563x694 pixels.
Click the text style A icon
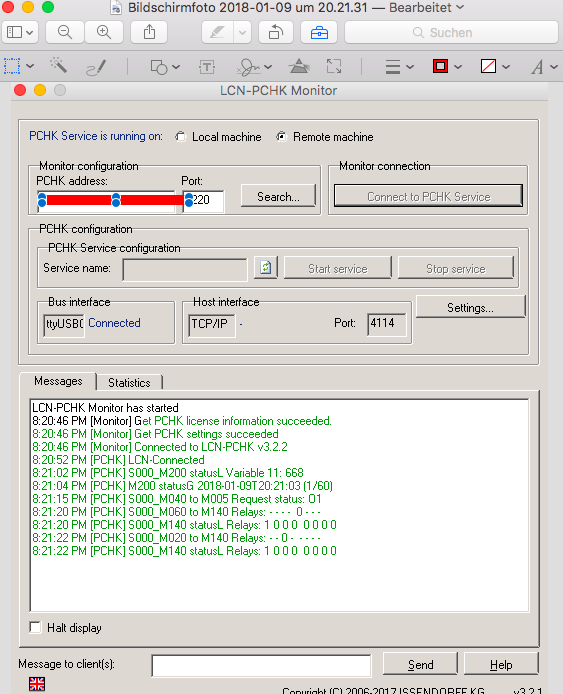pos(537,67)
